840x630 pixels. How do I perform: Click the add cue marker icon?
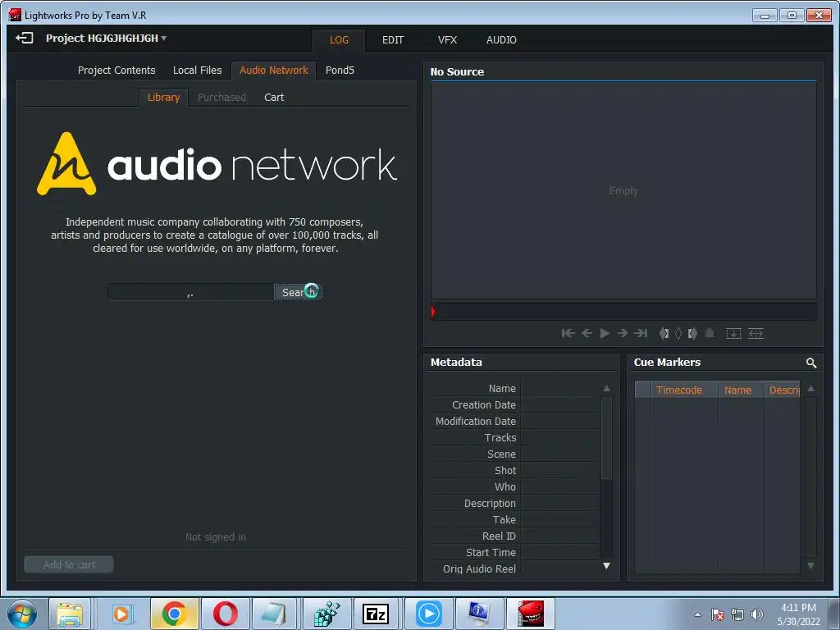710,333
